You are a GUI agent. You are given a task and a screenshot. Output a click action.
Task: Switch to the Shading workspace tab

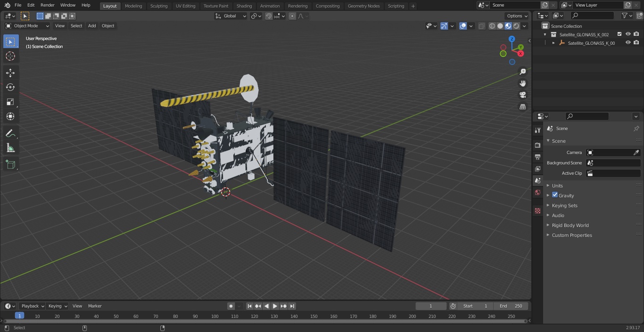[244, 6]
